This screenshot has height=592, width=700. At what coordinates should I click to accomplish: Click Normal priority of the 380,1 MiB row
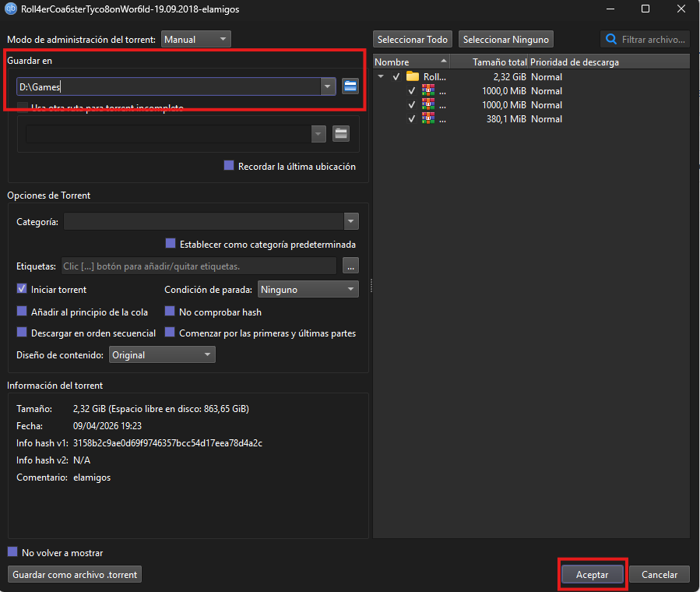click(x=547, y=118)
